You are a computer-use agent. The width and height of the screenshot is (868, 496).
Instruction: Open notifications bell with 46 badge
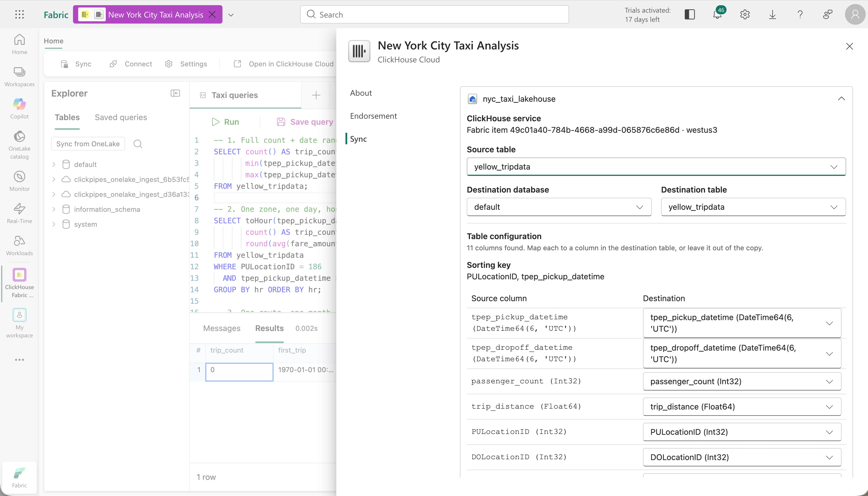pos(718,14)
